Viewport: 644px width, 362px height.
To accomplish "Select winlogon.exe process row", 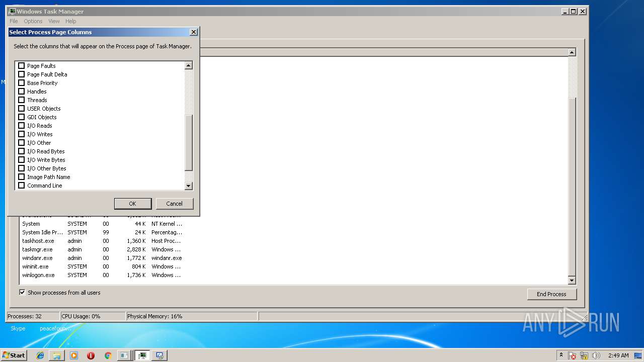I will tap(102, 275).
